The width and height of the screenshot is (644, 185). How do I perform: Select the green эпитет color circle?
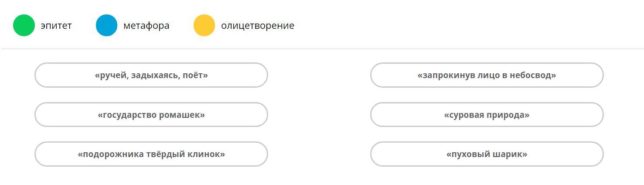24,25
